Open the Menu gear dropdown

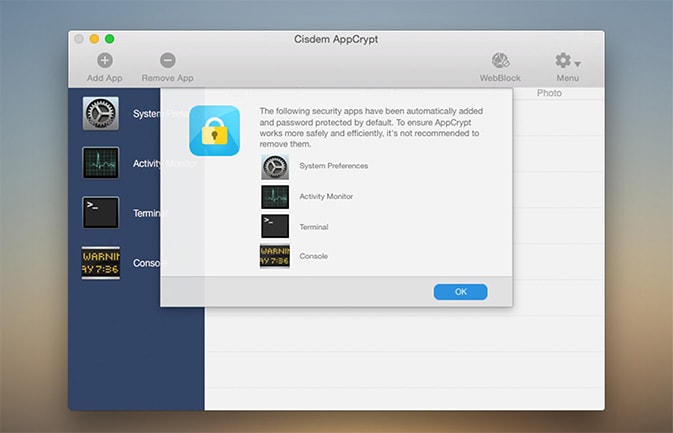click(567, 62)
